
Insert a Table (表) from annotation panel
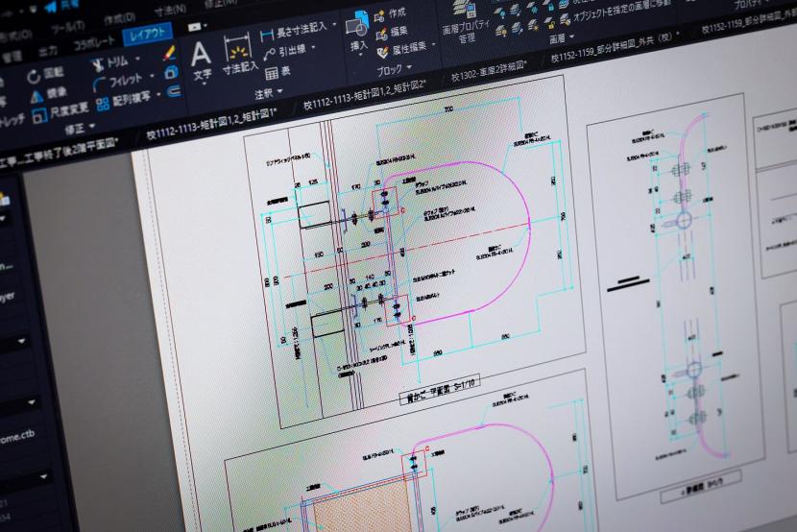tap(273, 72)
